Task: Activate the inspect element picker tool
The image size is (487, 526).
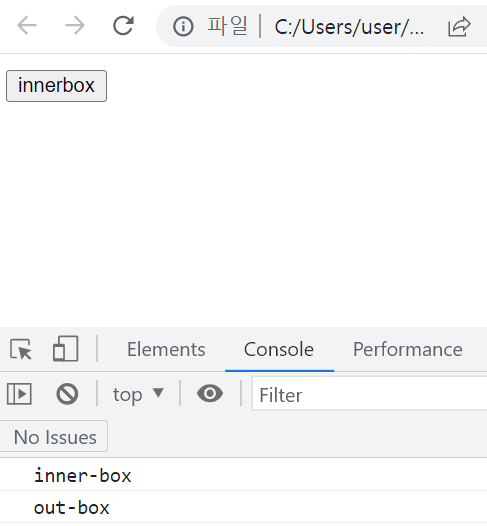Action: coord(21,350)
